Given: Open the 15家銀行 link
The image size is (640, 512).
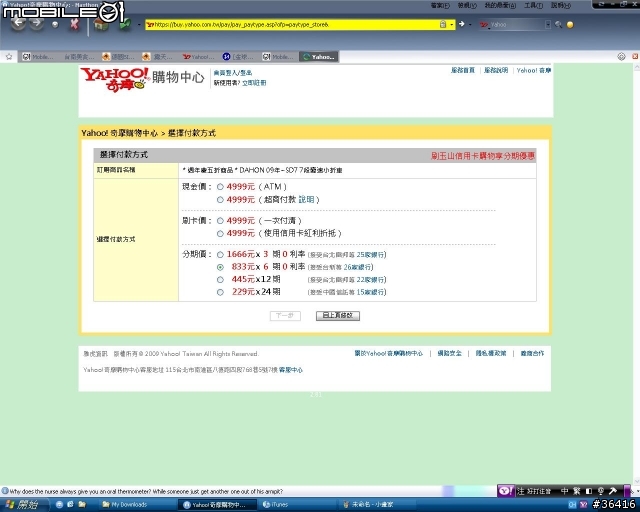Looking at the screenshot, I should (x=370, y=292).
